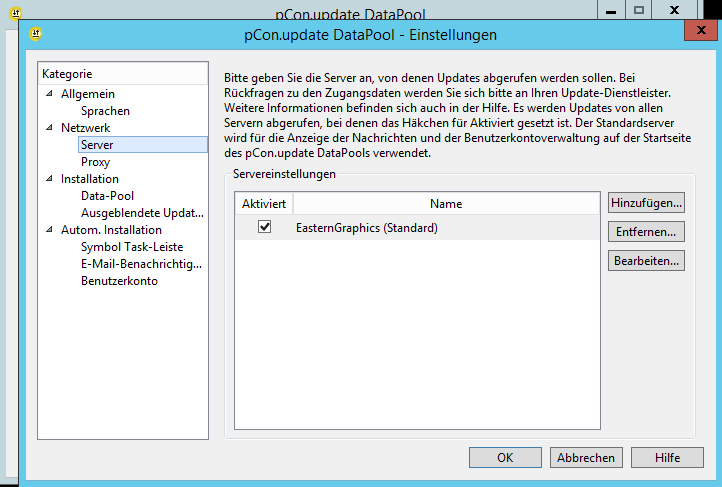Open the Proxy settings page
This screenshot has width=722, height=487.
(x=95, y=162)
